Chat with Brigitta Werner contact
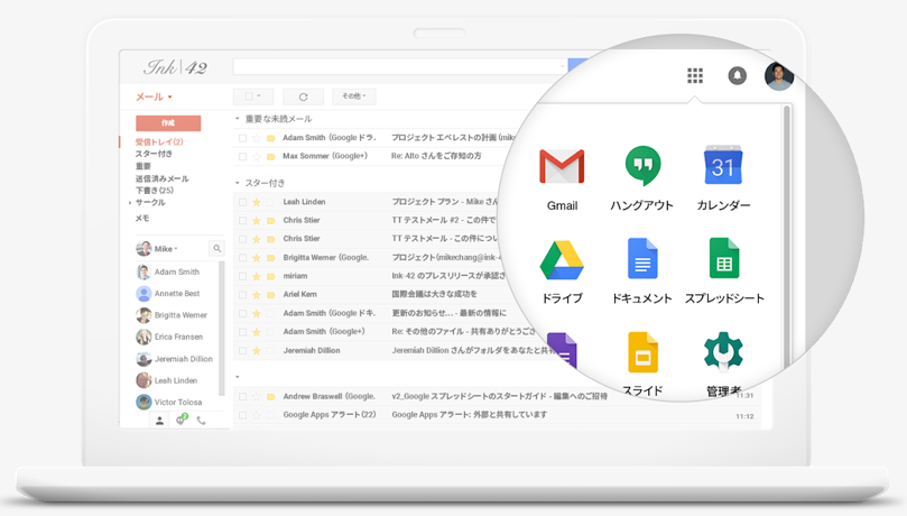Screen dimensions: 907x516 point(172,315)
